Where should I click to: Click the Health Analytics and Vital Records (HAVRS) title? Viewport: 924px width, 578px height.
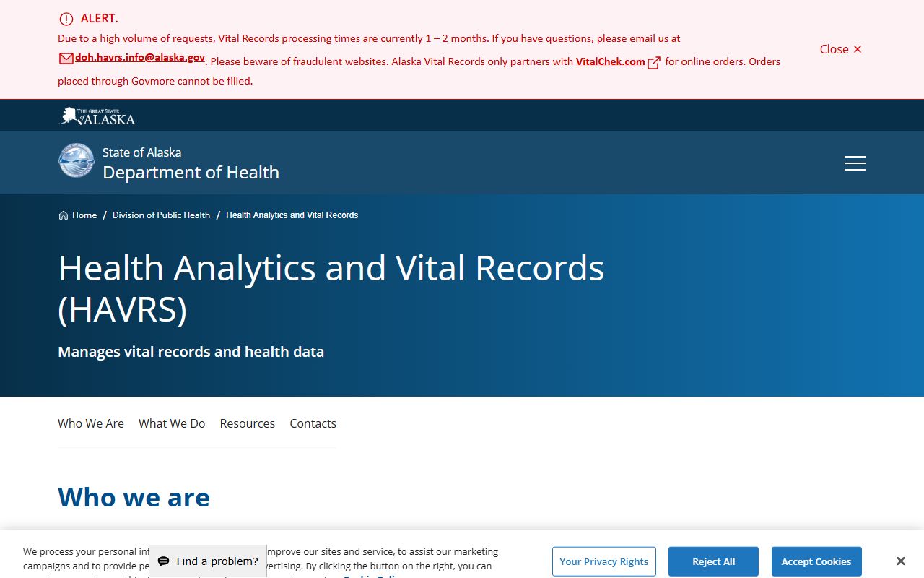331,288
